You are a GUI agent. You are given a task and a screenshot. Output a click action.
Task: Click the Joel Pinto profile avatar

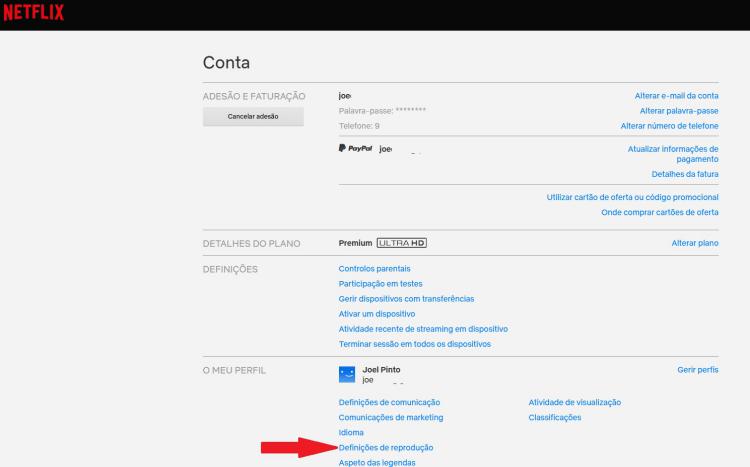tap(347, 374)
